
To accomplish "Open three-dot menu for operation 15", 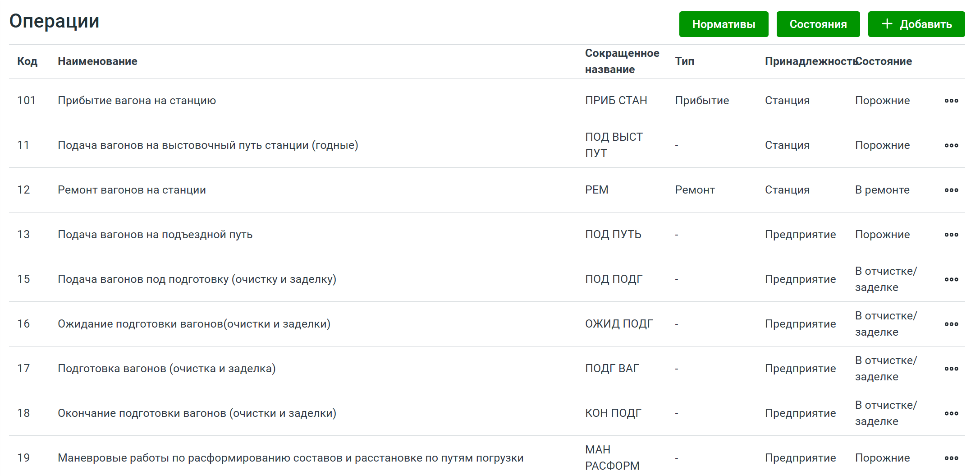I will [951, 279].
